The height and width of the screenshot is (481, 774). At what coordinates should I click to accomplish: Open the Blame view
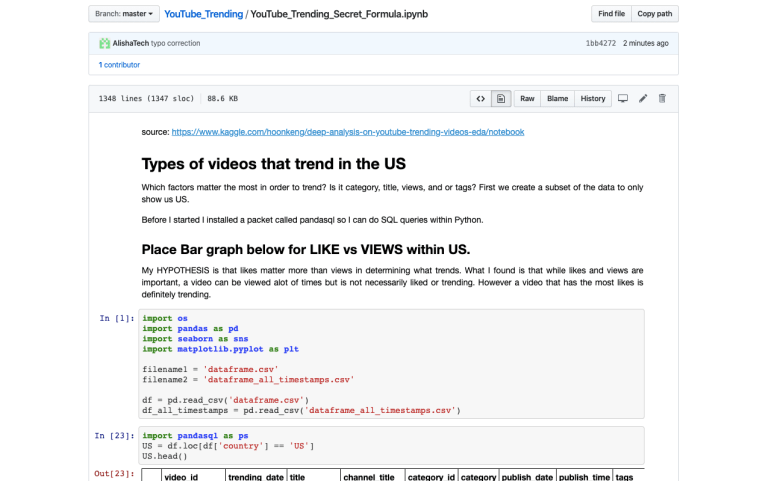[x=557, y=99]
